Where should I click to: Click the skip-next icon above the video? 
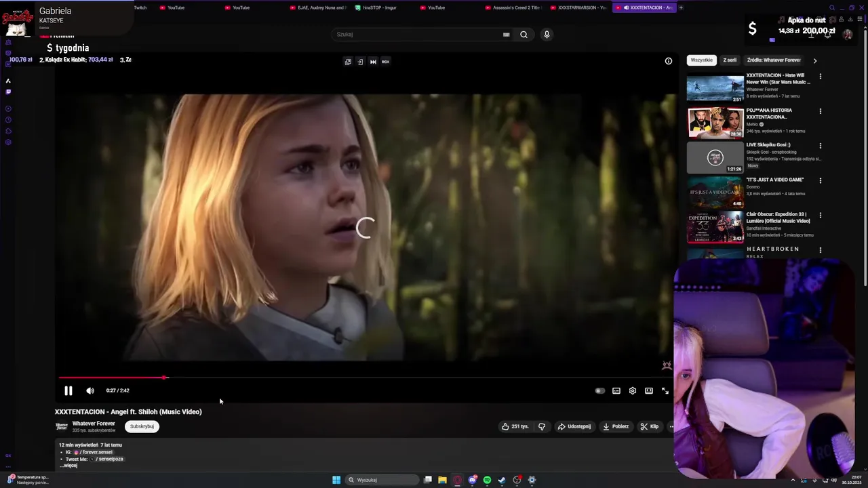[x=373, y=62]
